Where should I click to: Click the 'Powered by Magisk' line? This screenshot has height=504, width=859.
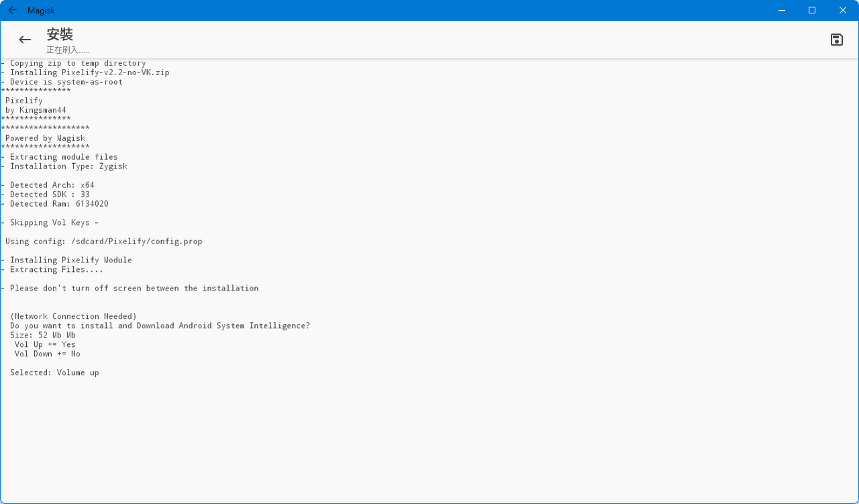tap(45, 138)
